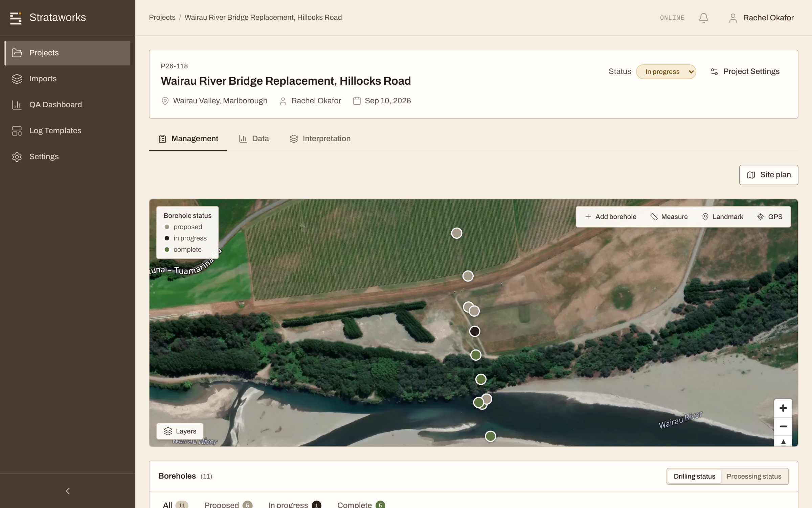Viewport: 812px width, 508px height.
Task: Click the Wairau Valley location pin icon
Action: (165, 101)
